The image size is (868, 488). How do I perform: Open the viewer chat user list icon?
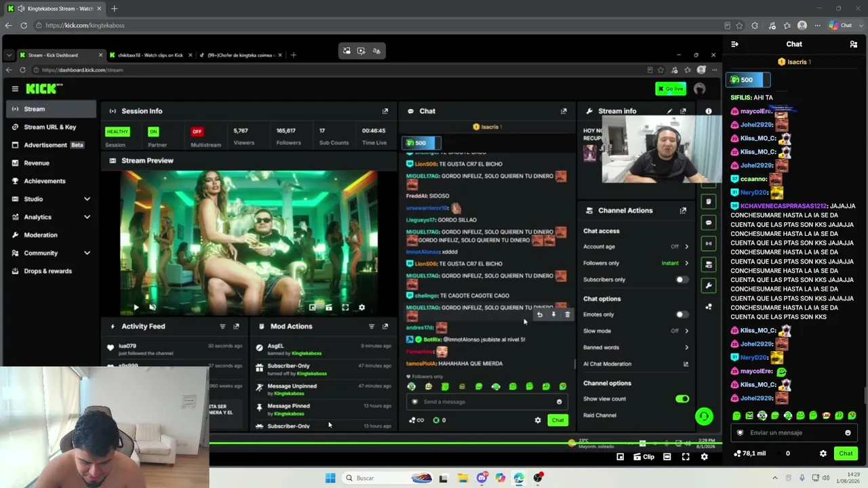pos(853,44)
